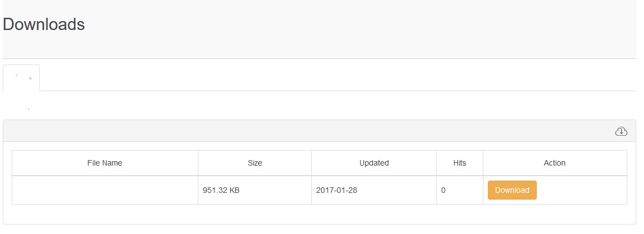This screenshot has height=234, width=644.
Task: Select the 2017-01-28 updated date cell
Action: pyautogui.click(x=337, y=190)
